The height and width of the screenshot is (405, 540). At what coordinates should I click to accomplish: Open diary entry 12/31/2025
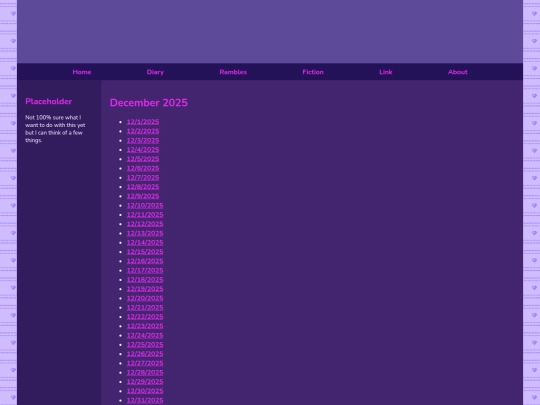[x=145, y=401]
